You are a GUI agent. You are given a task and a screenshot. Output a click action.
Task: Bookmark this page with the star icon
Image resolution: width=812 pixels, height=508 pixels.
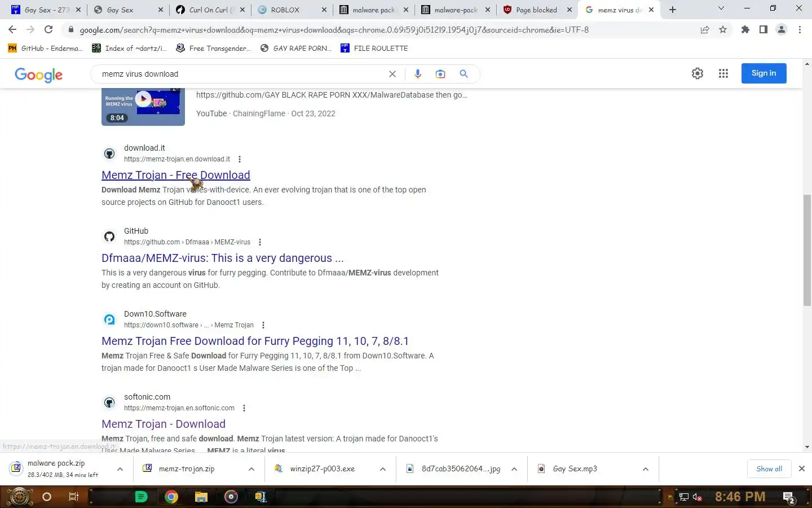point(723,30)
